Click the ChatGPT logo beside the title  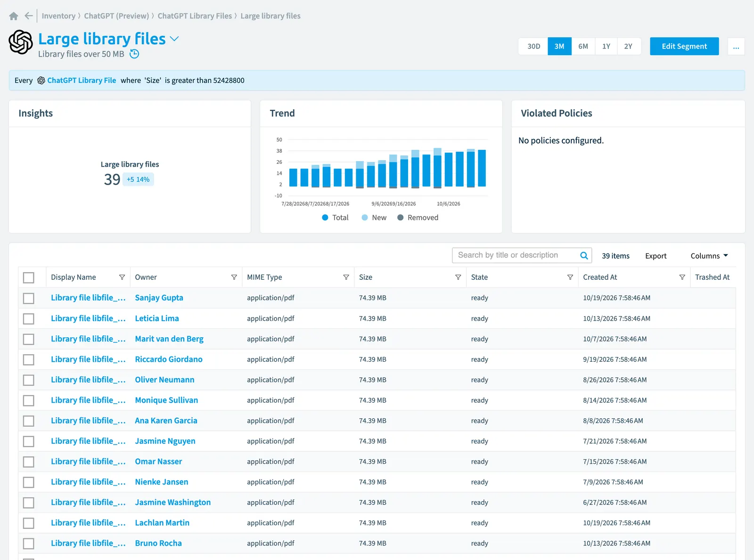(x=21, y=42)
